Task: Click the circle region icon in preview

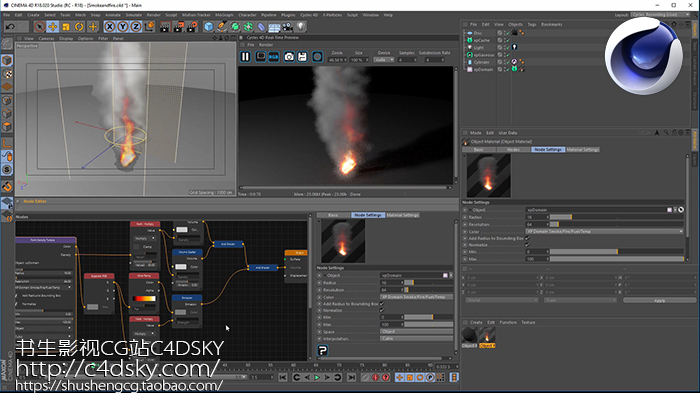Action: (317, 57)
